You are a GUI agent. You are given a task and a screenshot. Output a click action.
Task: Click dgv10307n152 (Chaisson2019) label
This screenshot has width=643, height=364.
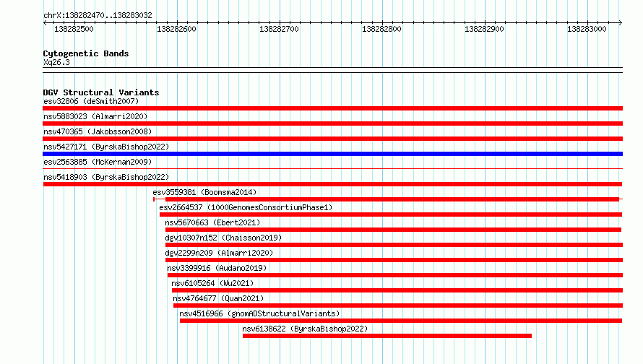pos(223,238)
